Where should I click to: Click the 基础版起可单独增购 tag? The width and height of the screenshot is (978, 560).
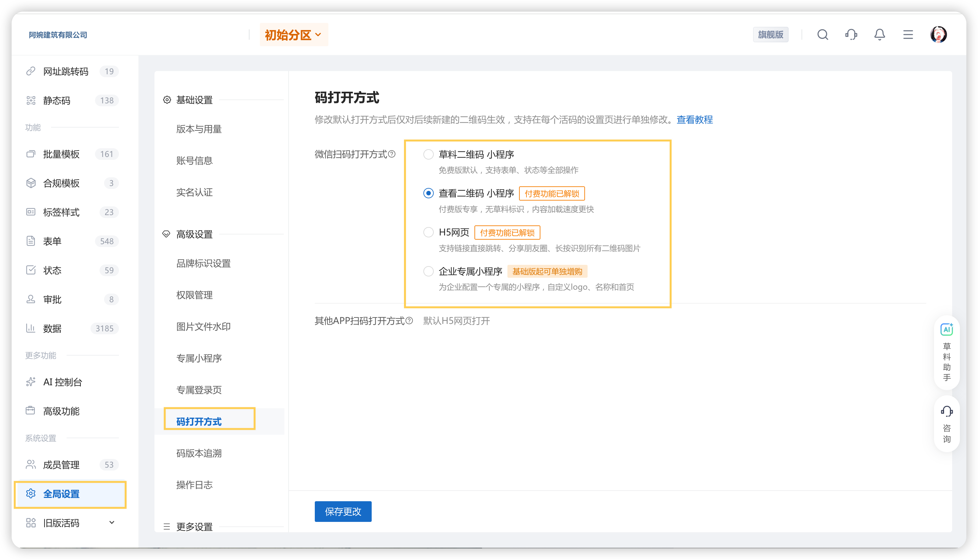click(547, 271)
